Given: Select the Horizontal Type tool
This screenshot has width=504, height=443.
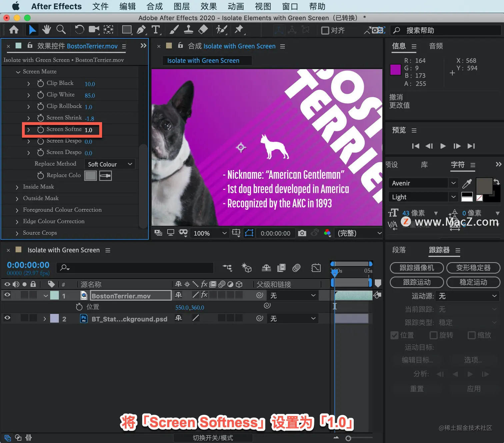Looking at the screenshot, I should point(156,30).
